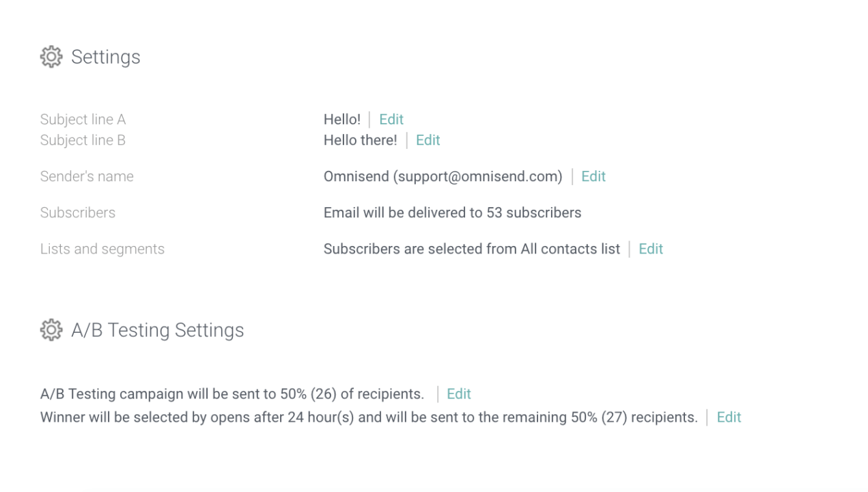Click the Settings section heading

(105, 57)
